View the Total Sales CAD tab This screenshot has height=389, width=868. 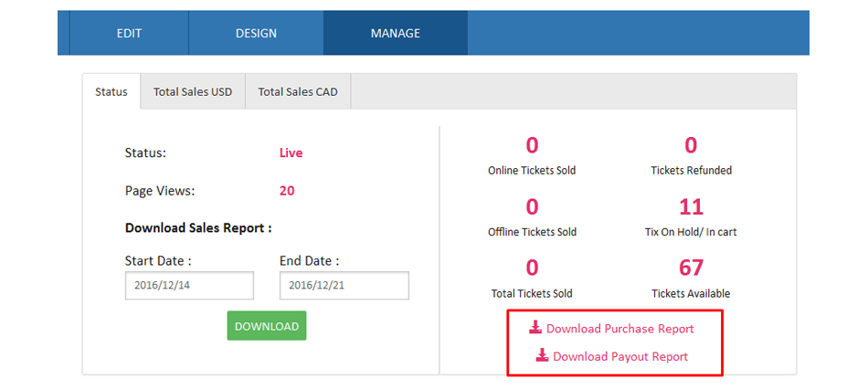click(x=298, y=92)
